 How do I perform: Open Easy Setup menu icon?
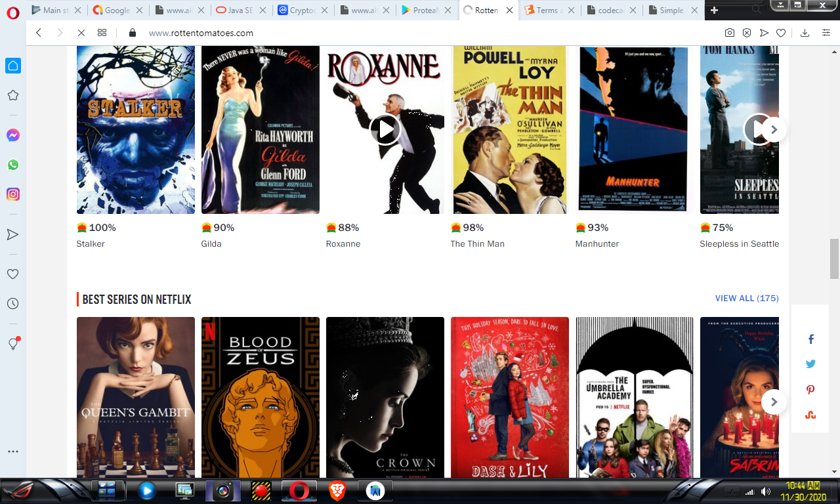pyautogui.click(x=826, y=33)
